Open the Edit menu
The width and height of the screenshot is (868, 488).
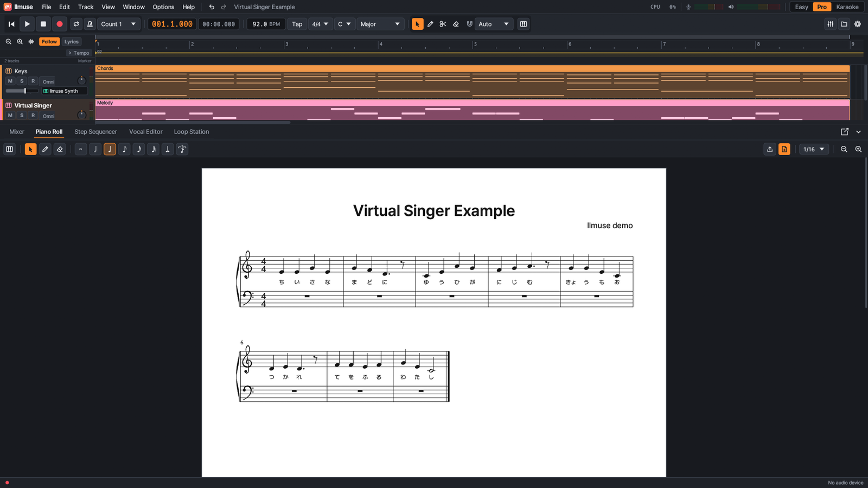pos(65,7)
